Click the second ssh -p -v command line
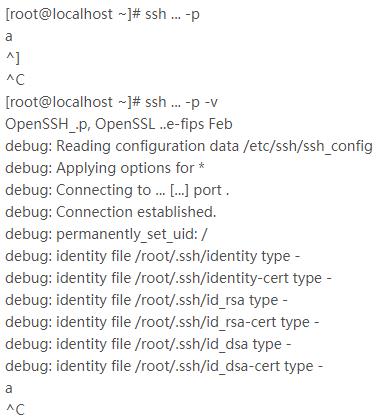 112,102
